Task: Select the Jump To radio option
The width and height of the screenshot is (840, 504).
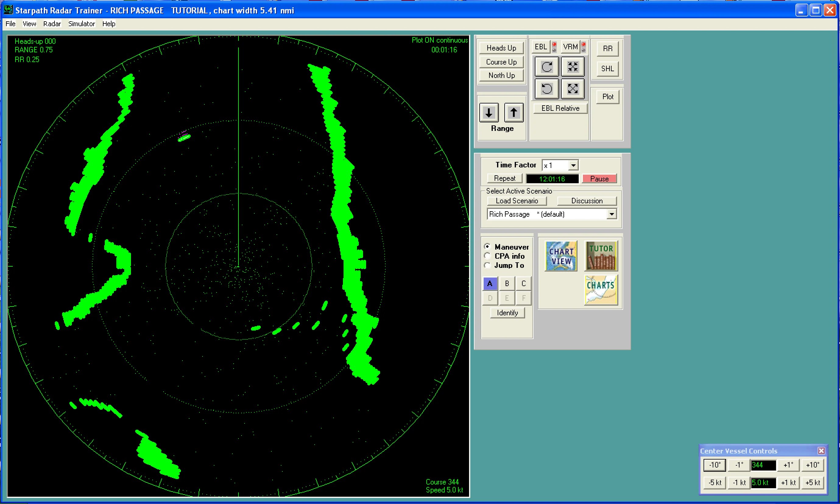Action: (x=487, y=265)
